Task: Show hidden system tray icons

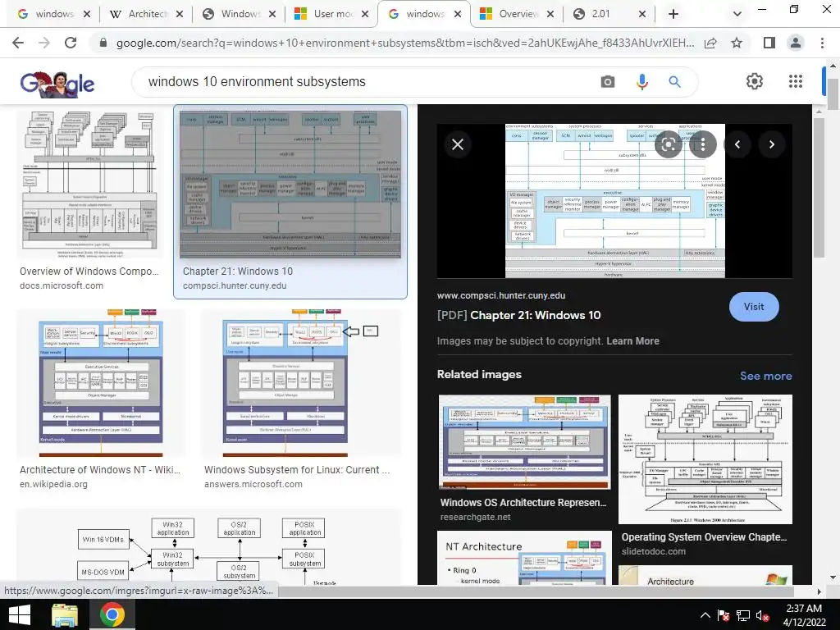Action: point(705,615)
